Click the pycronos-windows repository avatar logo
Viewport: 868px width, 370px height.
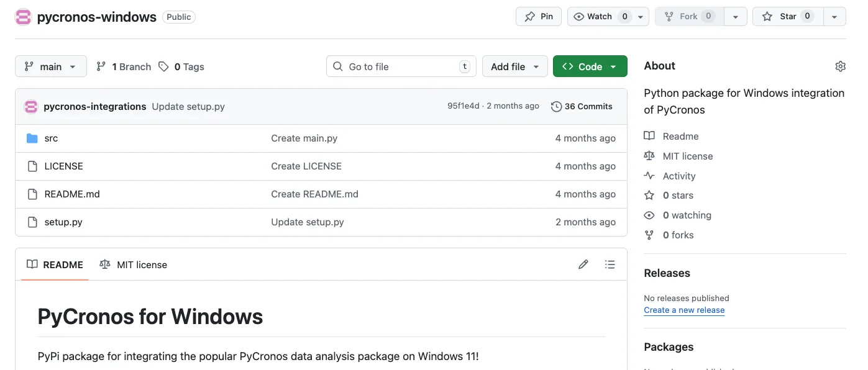[x=23, y=17]
